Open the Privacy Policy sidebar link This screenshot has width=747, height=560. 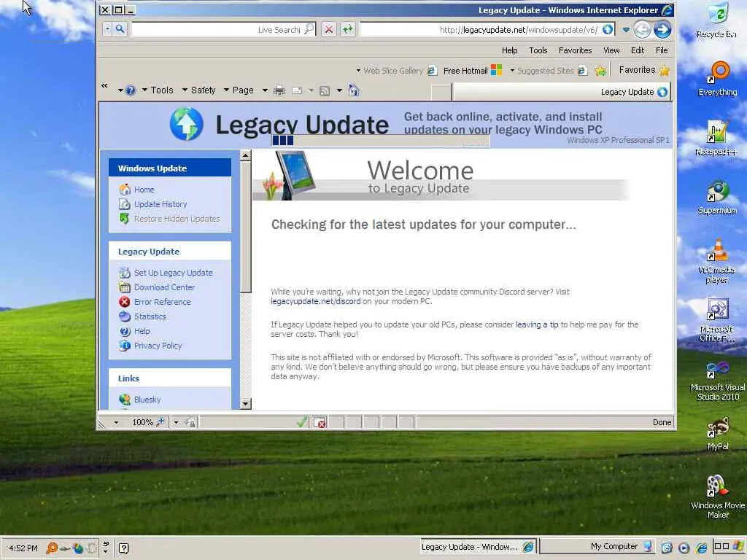point(158,345)
